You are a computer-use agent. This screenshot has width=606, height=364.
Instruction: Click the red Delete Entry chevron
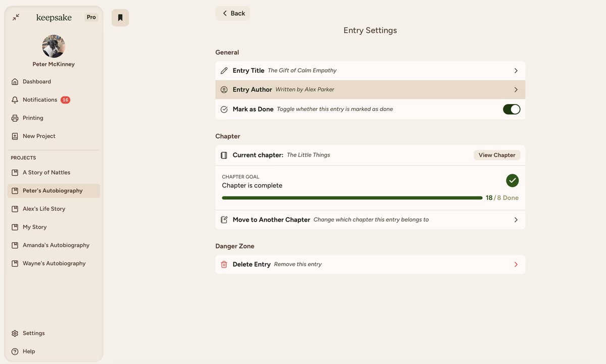click(516, 265)
